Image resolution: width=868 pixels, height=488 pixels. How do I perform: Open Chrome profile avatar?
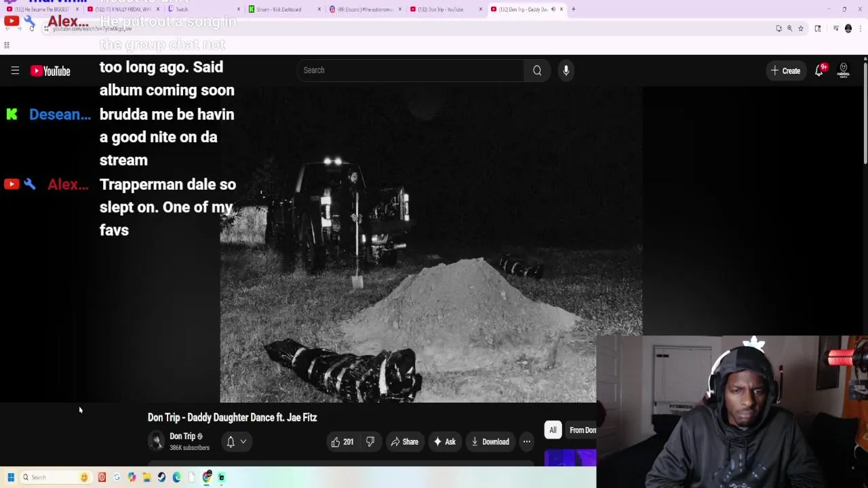coord(848,28)
